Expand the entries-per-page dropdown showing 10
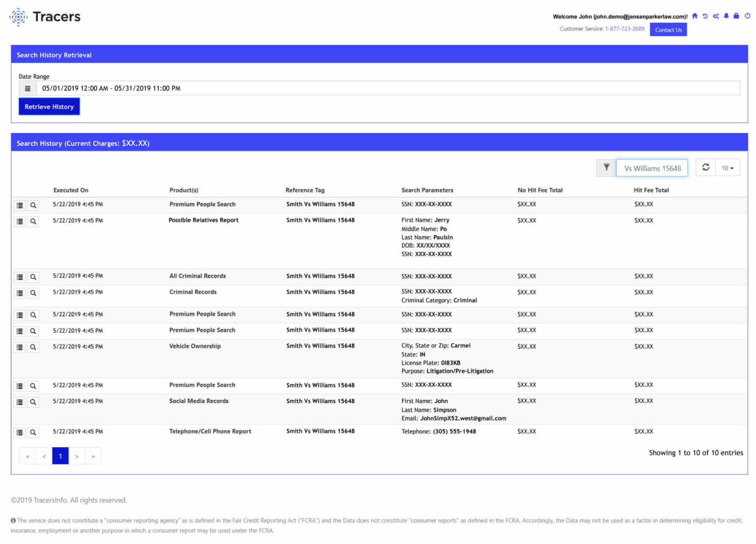Viewport: 756px width, 544px height. pyautogui.click(x=727, y=167)
